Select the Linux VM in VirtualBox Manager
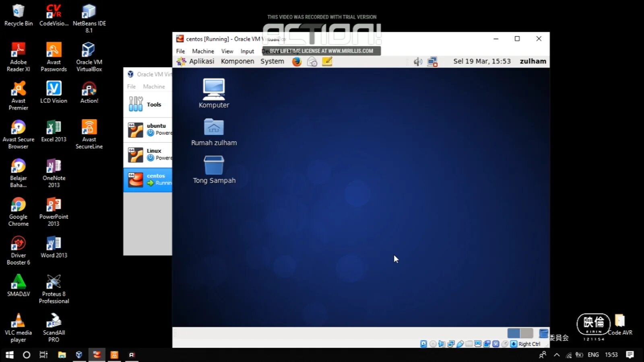The width and height of the screenshot is (644, 362). 148,155
